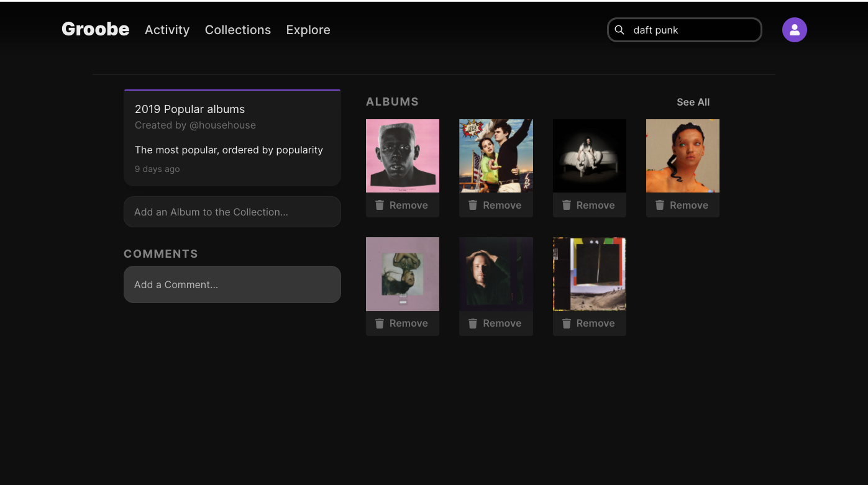Open the IGOR album cover

click(x=403, y=155)
